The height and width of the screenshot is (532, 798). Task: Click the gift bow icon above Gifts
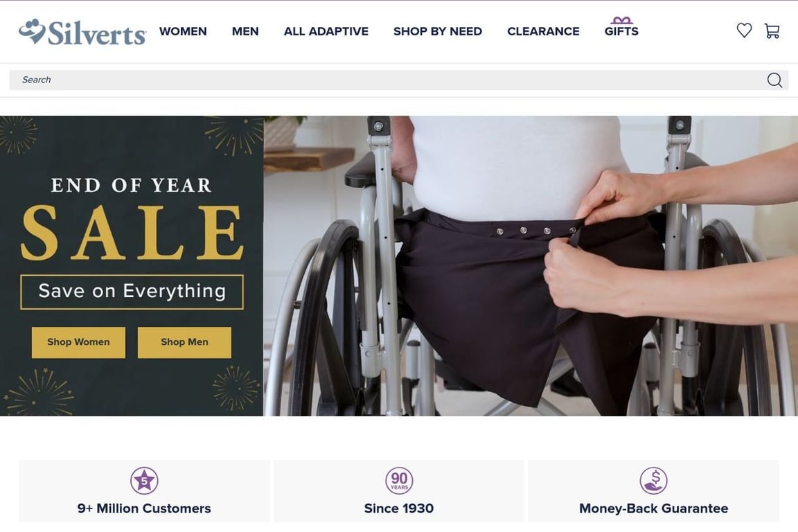(x=622, y=20)
